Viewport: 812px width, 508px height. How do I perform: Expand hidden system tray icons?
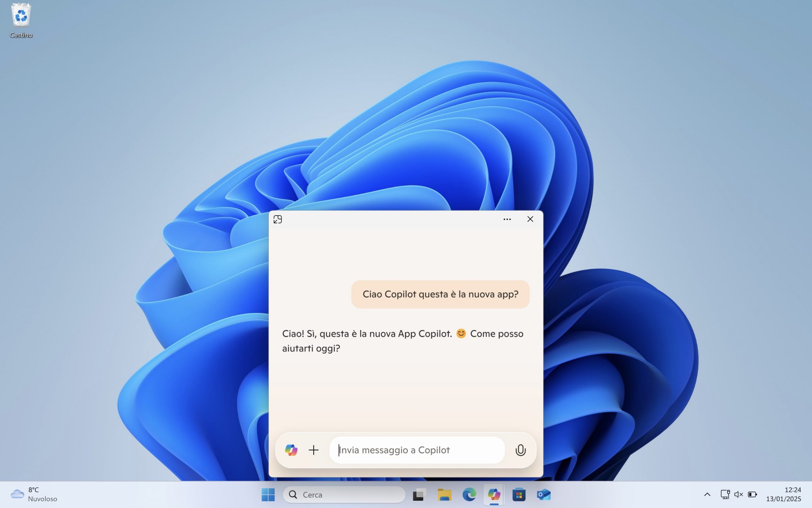707,495
